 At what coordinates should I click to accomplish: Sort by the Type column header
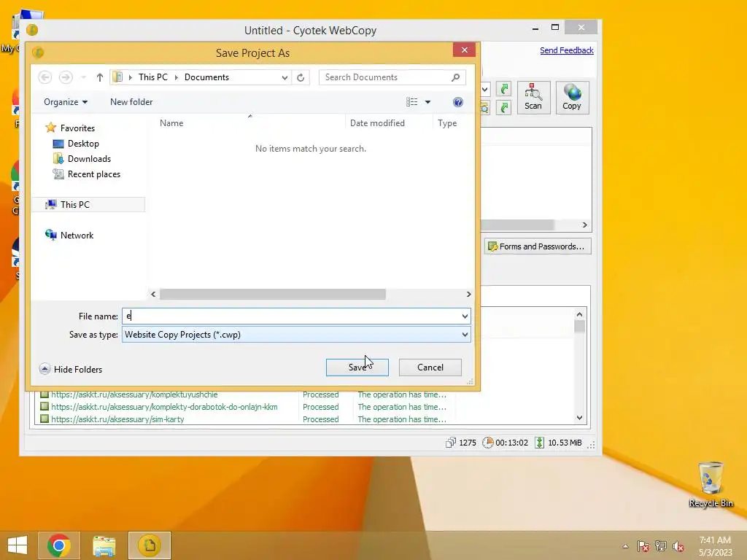pos(447,122)
